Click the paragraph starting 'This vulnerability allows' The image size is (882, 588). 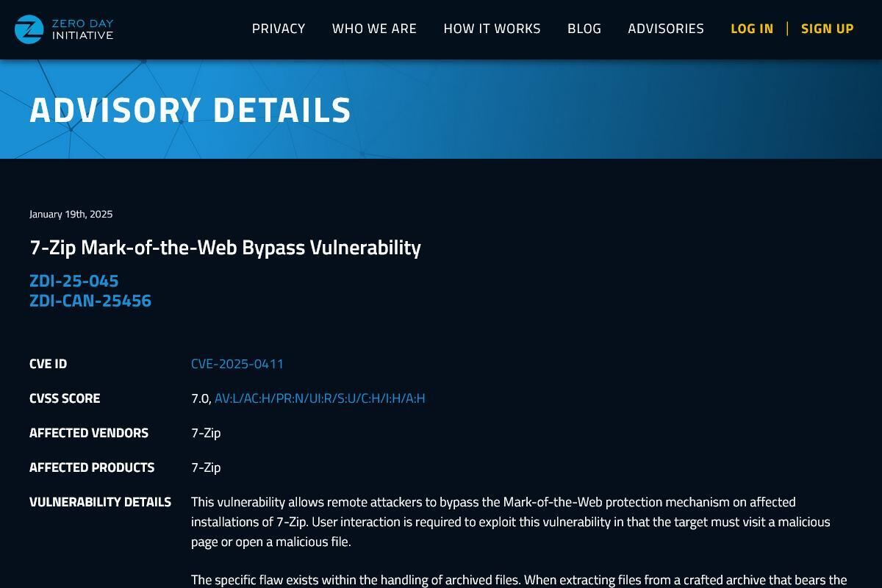(x=511, y=522)
